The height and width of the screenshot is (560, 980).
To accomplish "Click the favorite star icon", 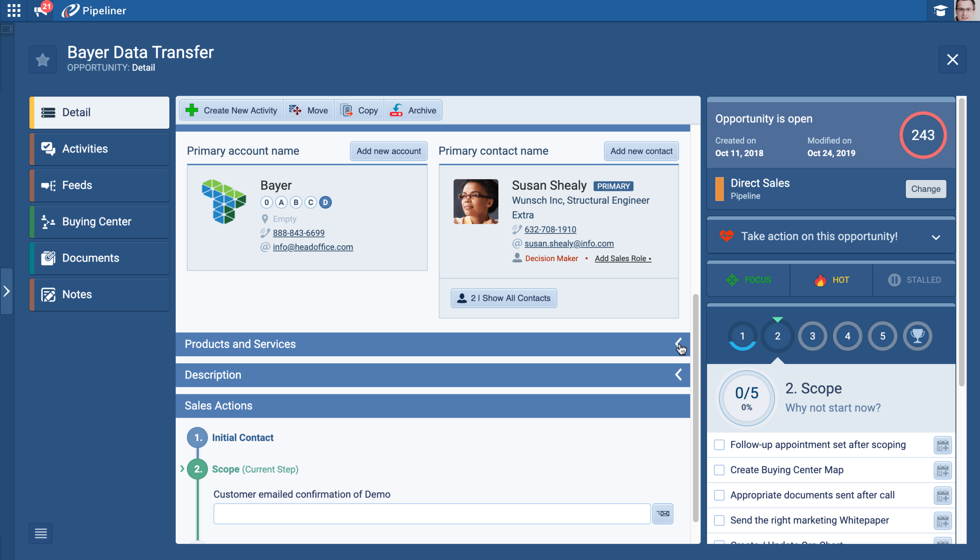I will 42,60.
